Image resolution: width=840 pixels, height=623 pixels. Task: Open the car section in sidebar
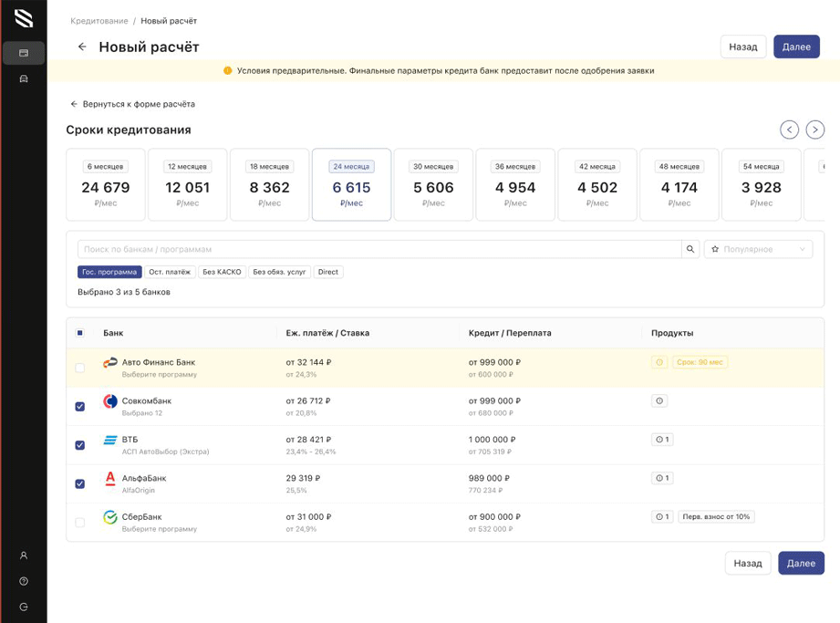(24, 78)
